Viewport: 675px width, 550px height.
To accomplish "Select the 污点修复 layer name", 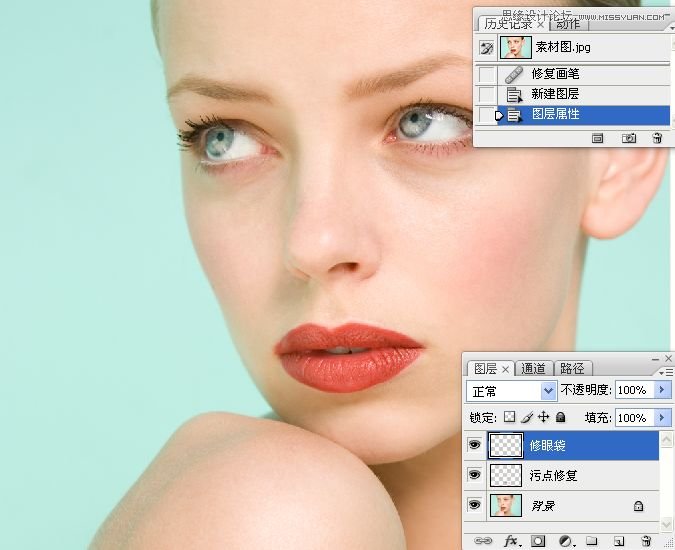I will [x=553, y=475].
